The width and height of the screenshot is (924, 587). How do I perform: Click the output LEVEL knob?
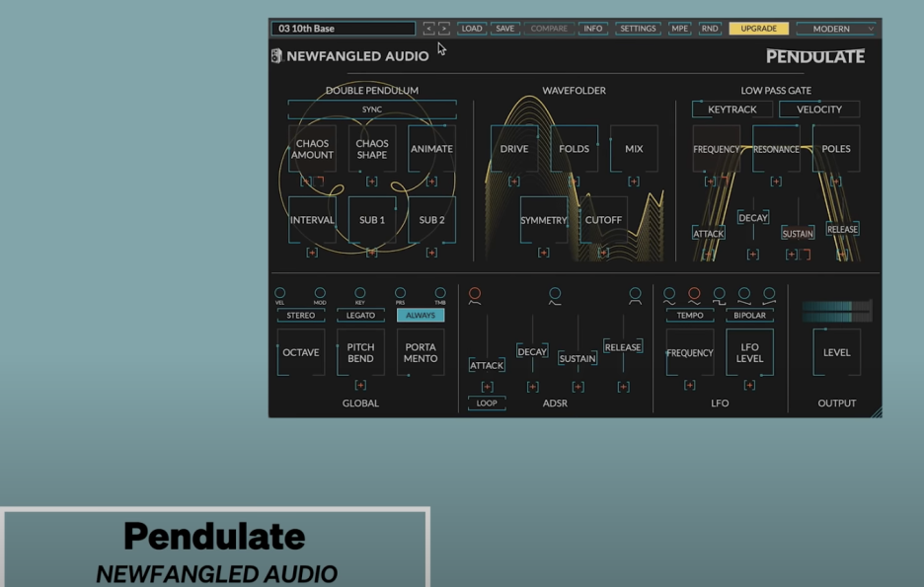(837, 352)
